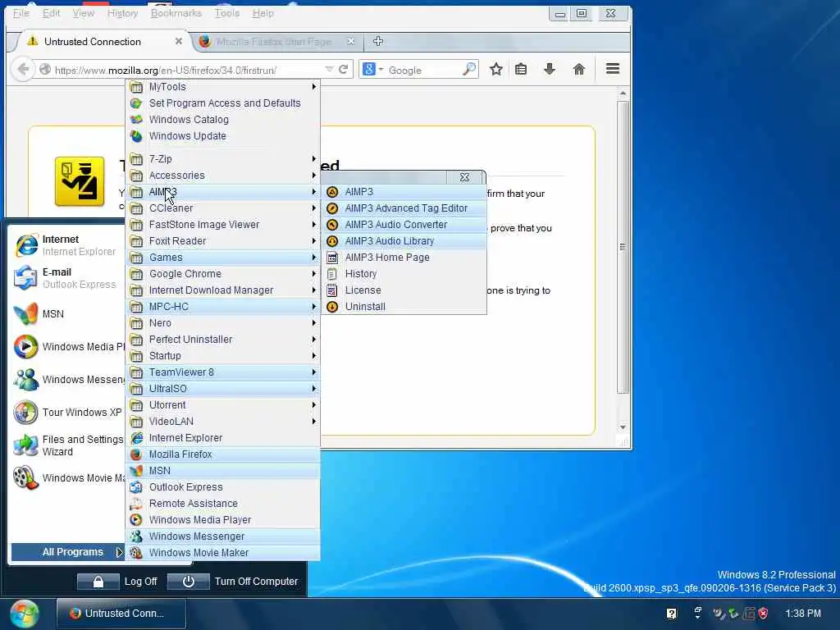Expand the MyTools folder
The height and width of the screenshot is (630, 840).
(x=223, y=87)
